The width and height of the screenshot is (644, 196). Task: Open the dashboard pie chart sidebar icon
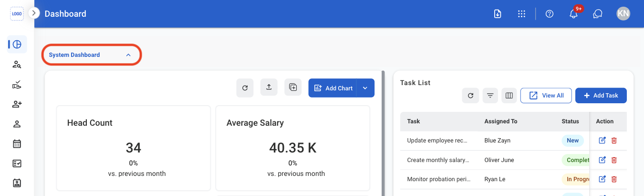pyautogui.click(x=17, y=44)
